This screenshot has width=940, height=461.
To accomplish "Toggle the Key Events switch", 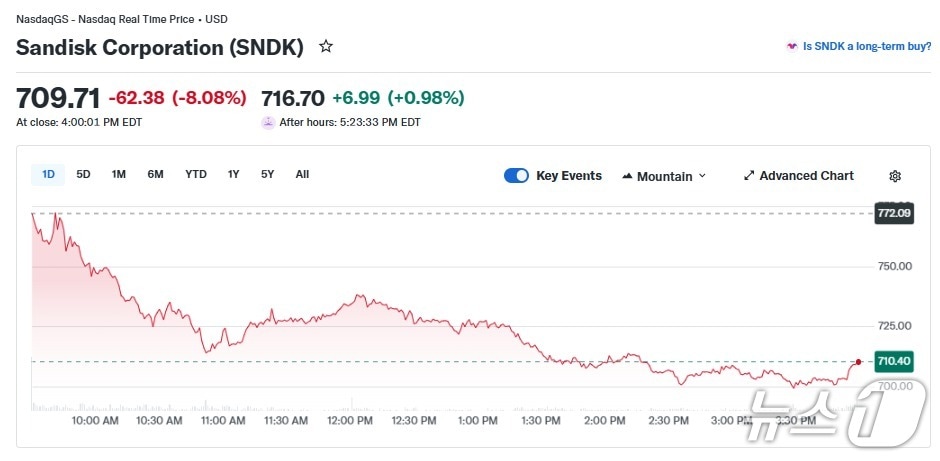I will tap(516, 176).
